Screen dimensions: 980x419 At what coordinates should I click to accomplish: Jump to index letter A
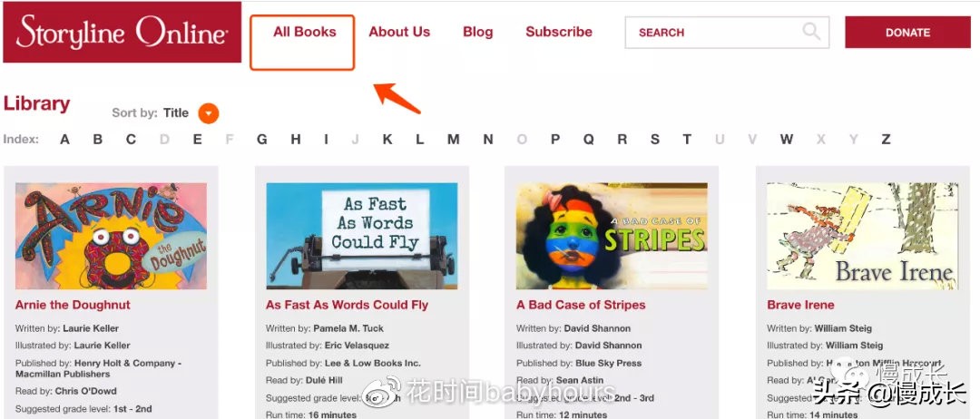64,140
